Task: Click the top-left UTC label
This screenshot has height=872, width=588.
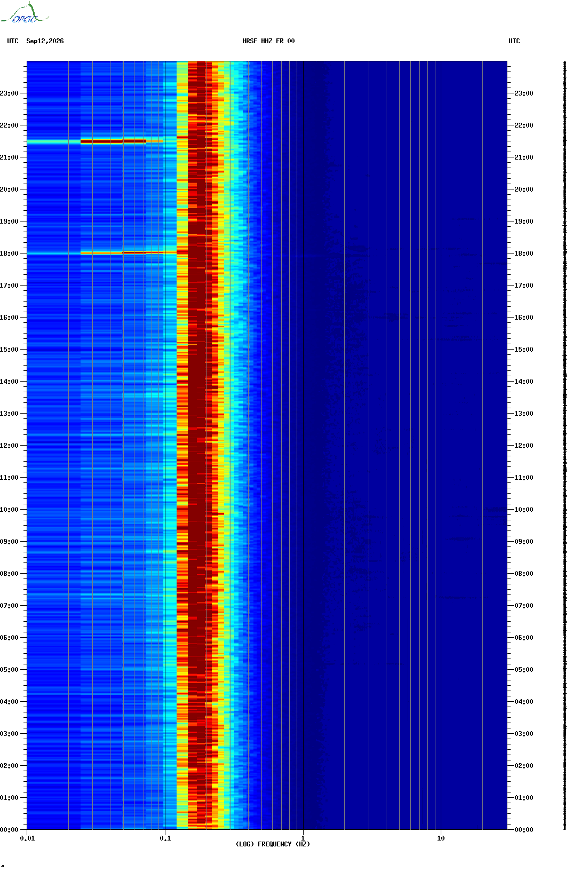Action: click(x=13, y=41)
